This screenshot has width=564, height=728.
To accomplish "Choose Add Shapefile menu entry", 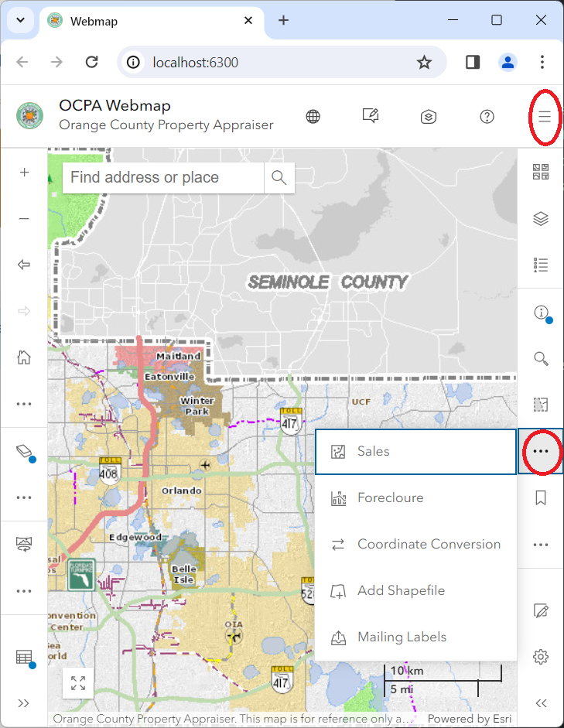I will coord(416,590).
